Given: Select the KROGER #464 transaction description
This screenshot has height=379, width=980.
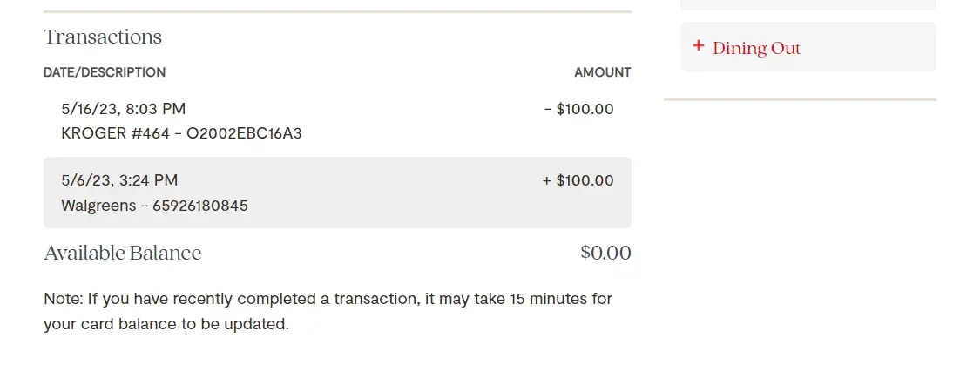Looking at the screenshot, I should [181, 133].
